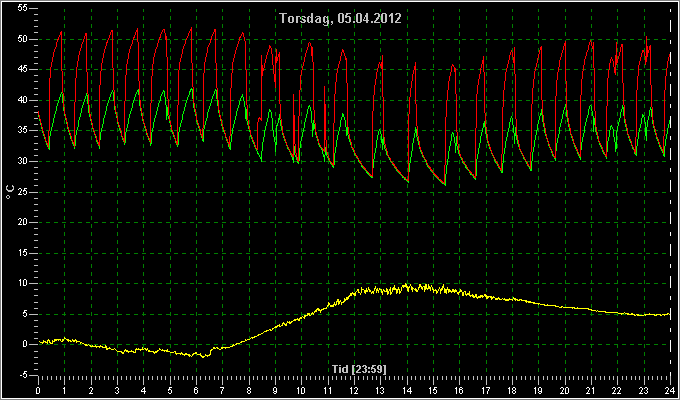
Task: Click the 0 degree tick label
Action: click(26, 344)
